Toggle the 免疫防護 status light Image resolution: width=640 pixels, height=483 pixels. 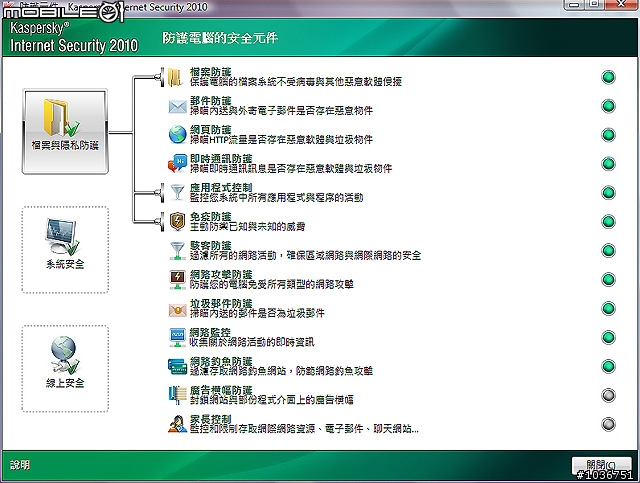608,222
